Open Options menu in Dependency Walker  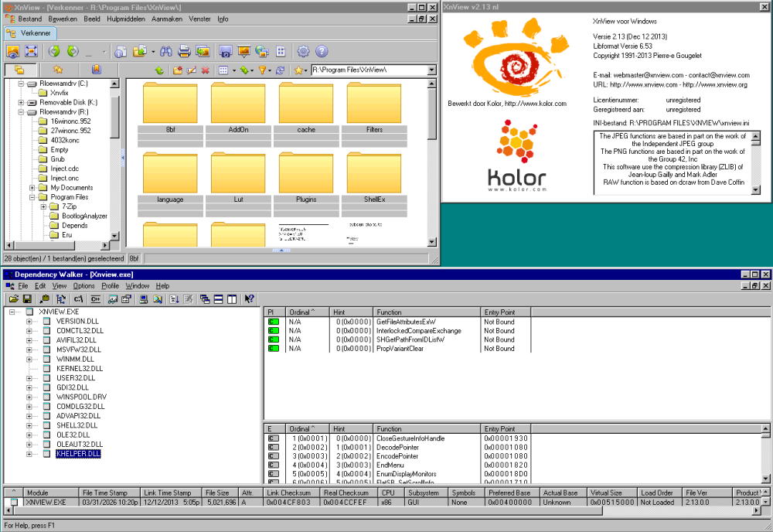[x=83, y=286]
